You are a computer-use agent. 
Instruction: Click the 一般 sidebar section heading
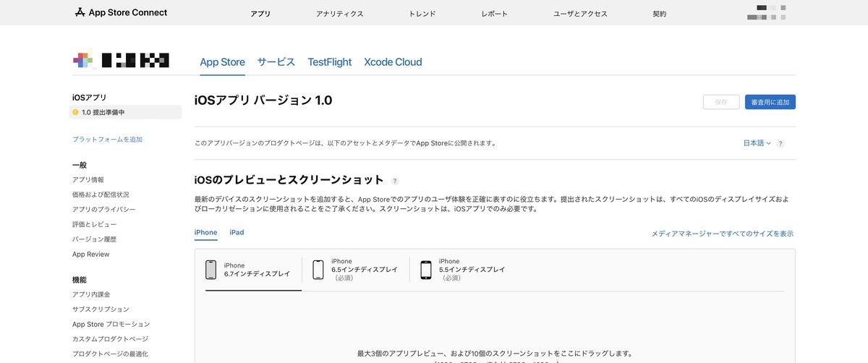(80, 165)
